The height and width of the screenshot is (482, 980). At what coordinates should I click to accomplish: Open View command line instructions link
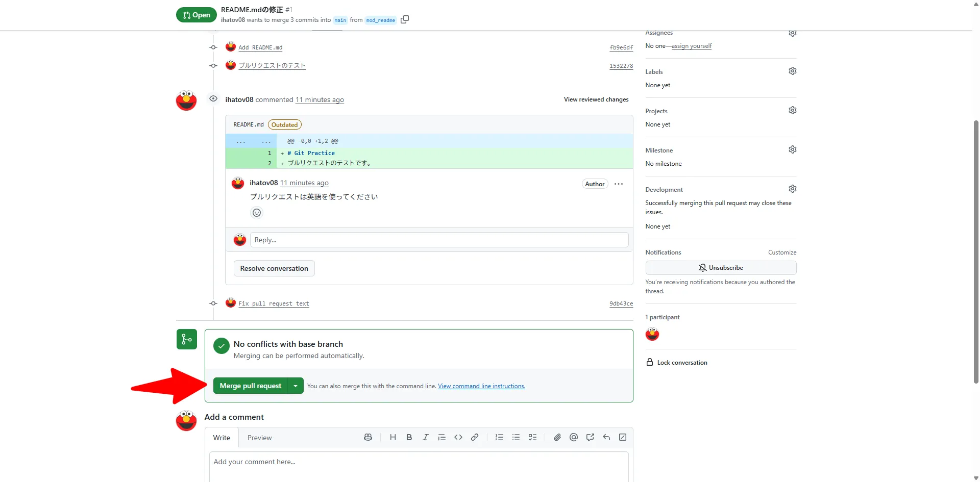tap(481, 386)
